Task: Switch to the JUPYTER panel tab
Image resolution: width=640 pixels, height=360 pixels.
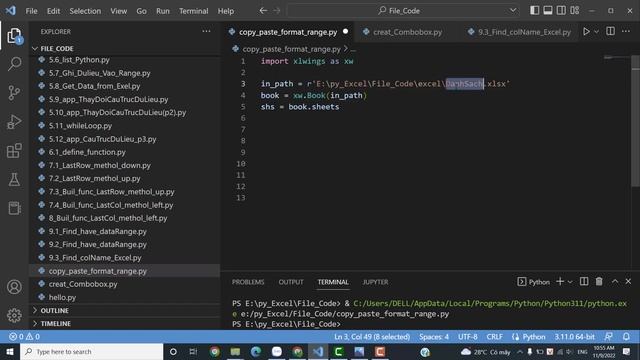Action: (376, 282)
